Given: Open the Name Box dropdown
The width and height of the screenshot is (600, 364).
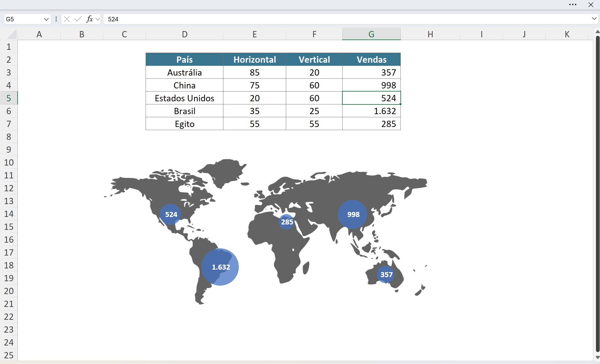Looking at the screenshot, I should pyautogui.click(x=46, y=19).
